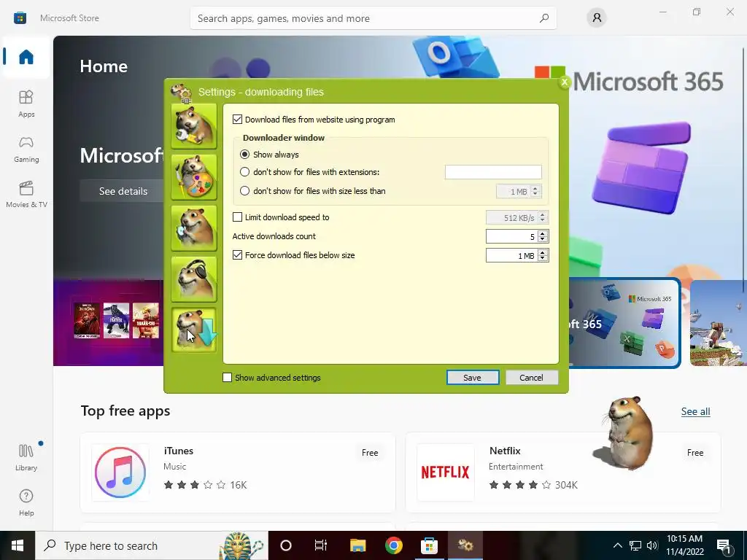
Task: Click the iTunes app logo
Action: 120,472
